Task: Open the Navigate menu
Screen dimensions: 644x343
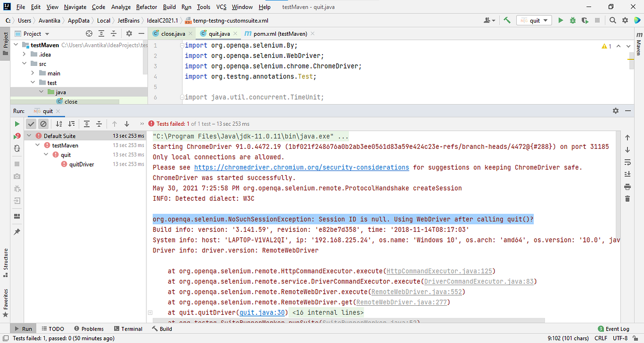Action: [74, 7]
